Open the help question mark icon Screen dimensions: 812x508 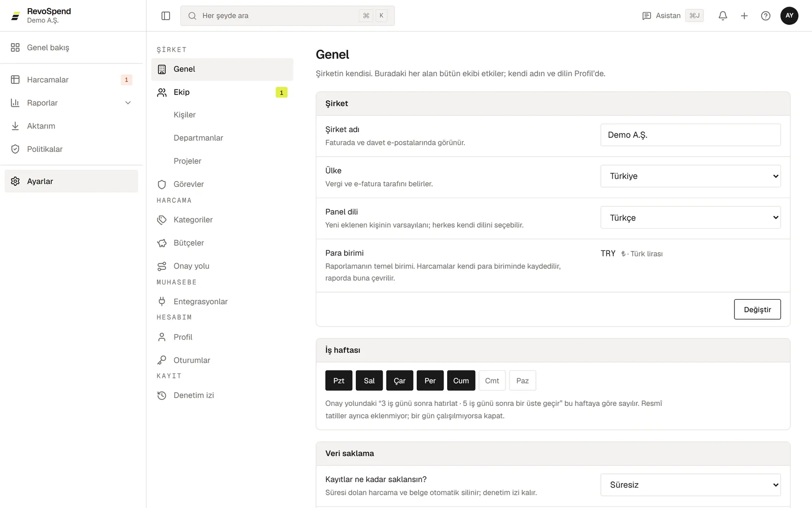click(x=766, y=16)
